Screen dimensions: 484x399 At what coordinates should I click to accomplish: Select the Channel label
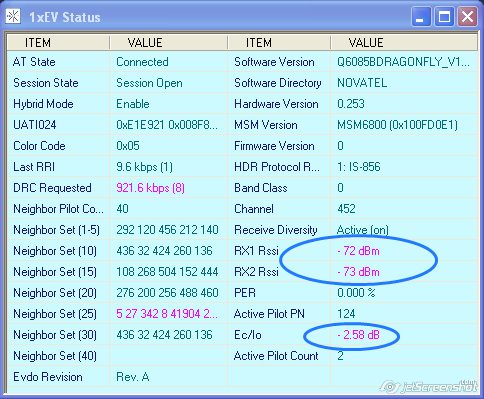point(254,209)
